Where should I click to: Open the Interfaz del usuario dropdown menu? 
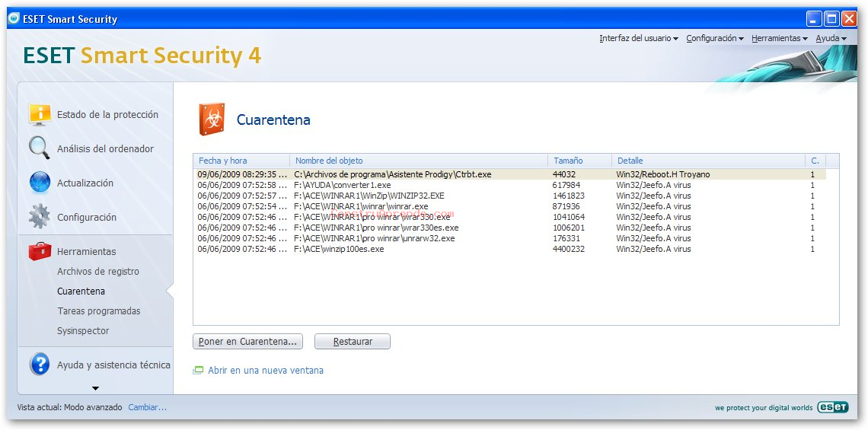[x=638, y=38]
